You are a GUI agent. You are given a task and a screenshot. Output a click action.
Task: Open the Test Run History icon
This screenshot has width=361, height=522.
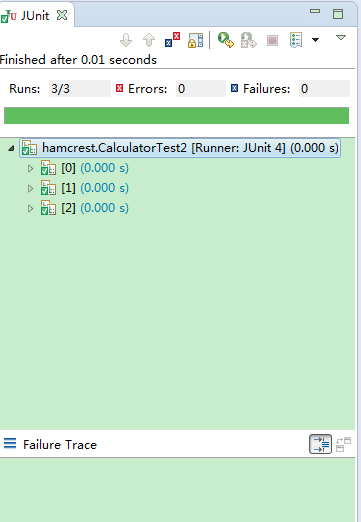pyautogui.click(x=296, y=40)
